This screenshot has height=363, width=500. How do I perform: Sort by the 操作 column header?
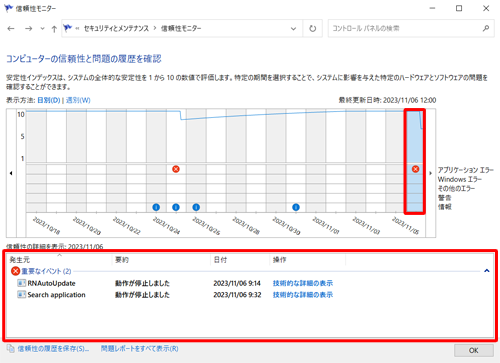point(307,260)
